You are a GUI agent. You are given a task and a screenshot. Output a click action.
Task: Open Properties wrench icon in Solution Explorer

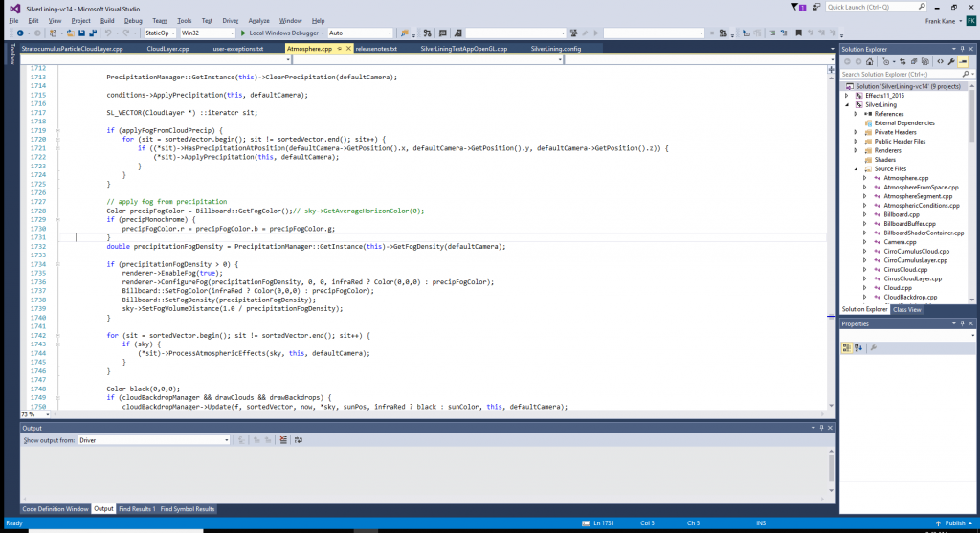[950, 61]
